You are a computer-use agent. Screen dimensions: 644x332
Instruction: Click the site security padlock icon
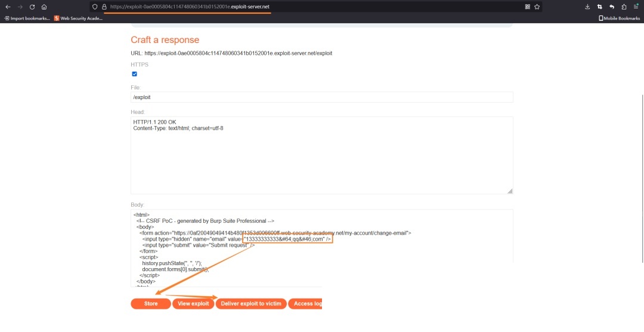[104, 7]
